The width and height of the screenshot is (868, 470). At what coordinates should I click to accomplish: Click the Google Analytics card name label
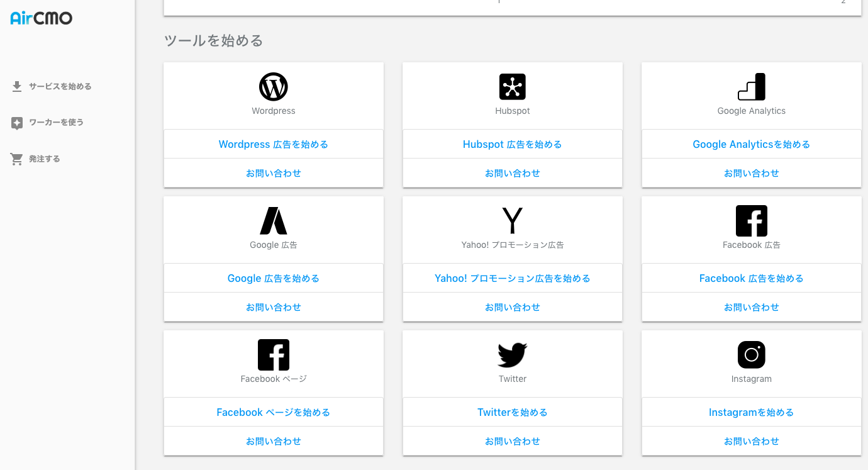752,111
